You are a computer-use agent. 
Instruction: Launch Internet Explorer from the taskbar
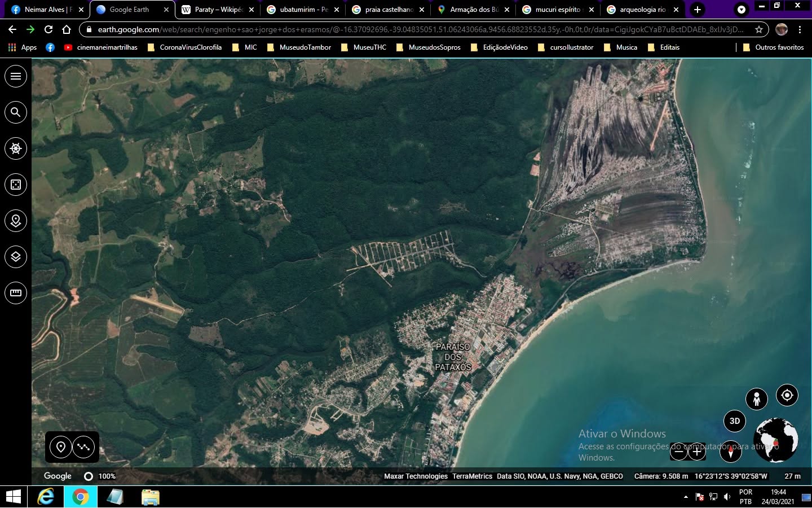[46, 497]
